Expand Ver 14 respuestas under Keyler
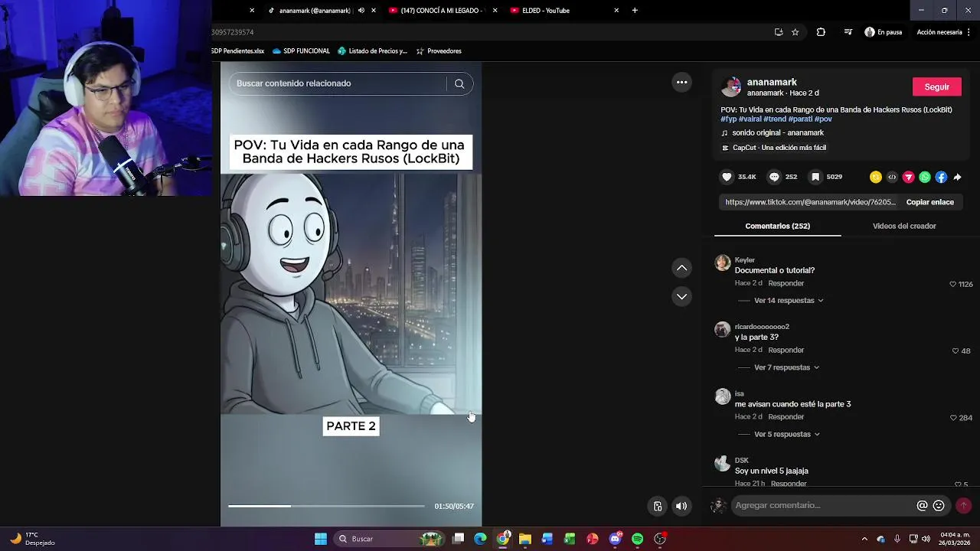 (789, 301)
